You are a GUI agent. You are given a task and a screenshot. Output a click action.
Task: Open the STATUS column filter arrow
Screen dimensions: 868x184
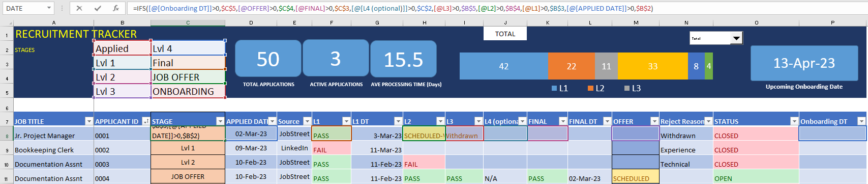(x=794, y=121)
